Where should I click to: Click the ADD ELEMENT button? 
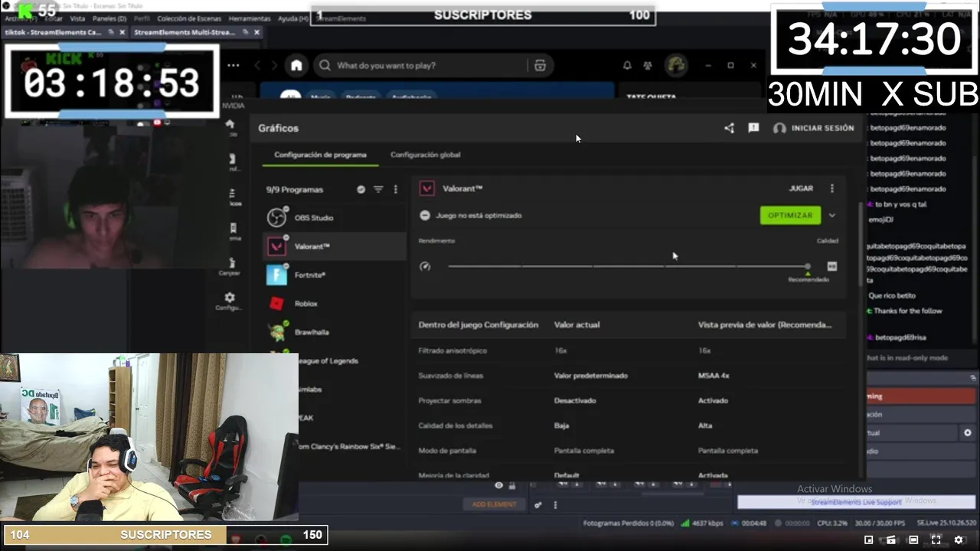[495, 505]
